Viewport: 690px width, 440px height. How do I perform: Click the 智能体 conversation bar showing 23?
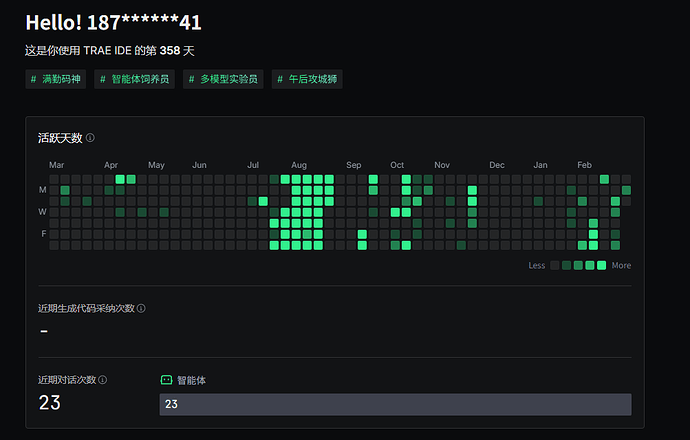[395, 404]
